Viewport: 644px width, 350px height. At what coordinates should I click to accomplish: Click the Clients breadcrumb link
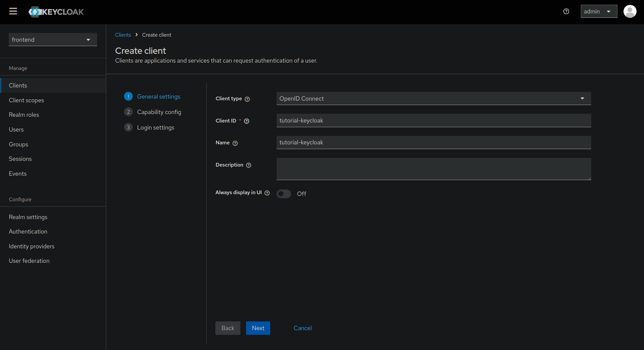click(x=123, y=35)
